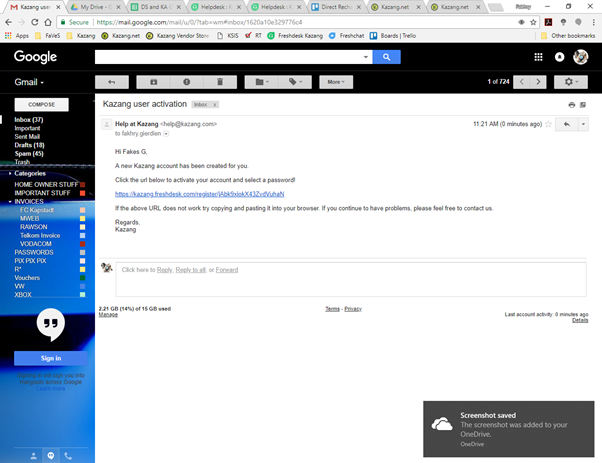Open the XBOX label
The image size is (602, 463).
(x=23, y=294)
